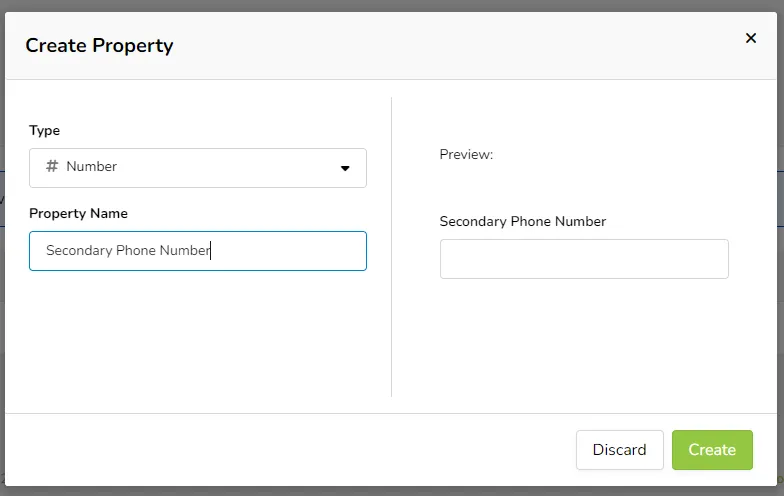The image size is (784, 496).
Task: Place cursor in the typed Secondary Phone Number text
Action: point(128,250)
